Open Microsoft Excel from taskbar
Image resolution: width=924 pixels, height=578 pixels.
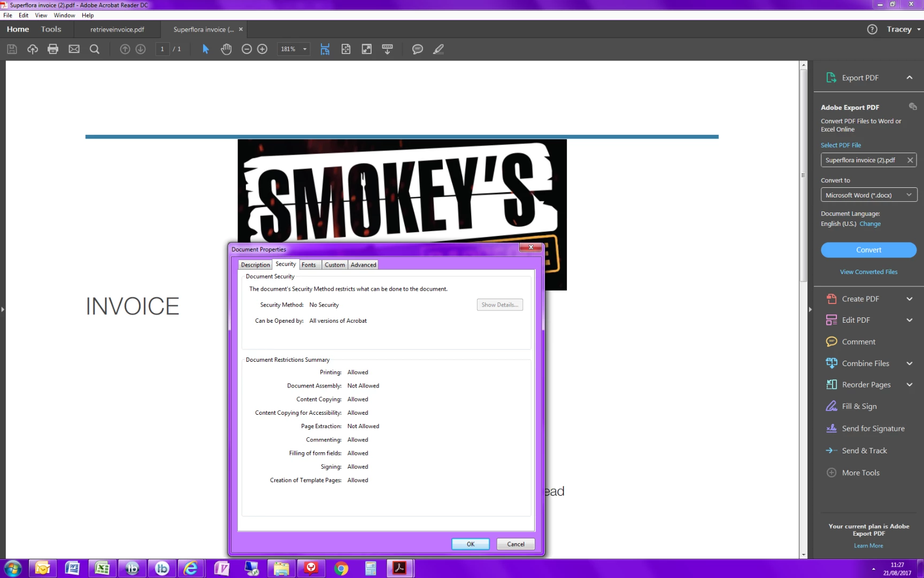(x=102, y=568)
